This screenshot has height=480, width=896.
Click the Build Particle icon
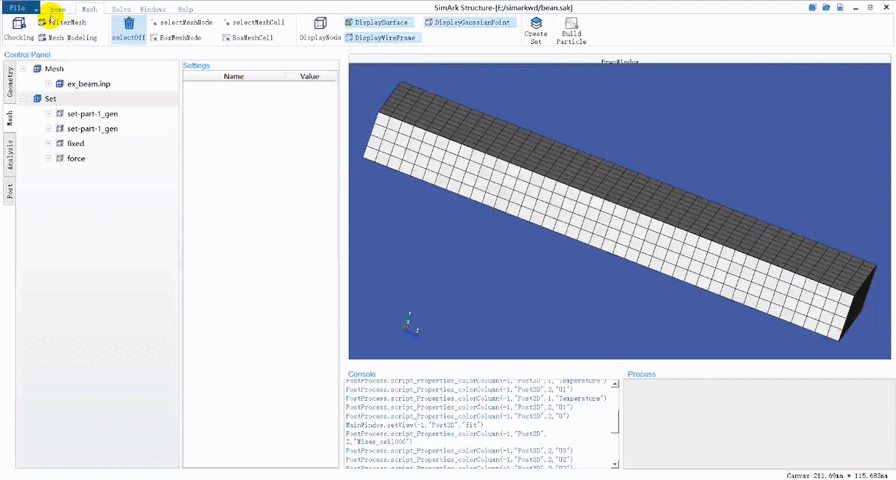(571, 23)
